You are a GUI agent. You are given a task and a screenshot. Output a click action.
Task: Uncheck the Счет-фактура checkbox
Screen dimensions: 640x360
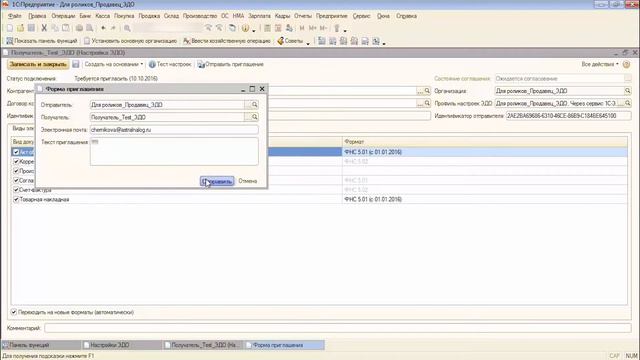[x=16, y=190]
